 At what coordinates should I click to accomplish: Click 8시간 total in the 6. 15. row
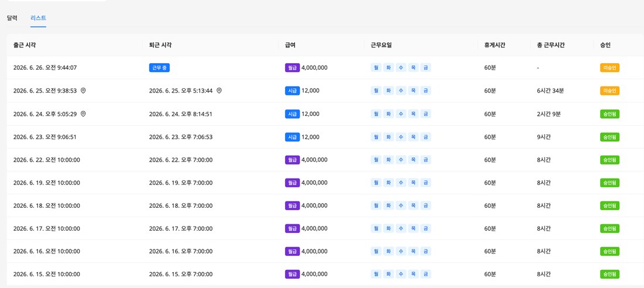(544, 274)
